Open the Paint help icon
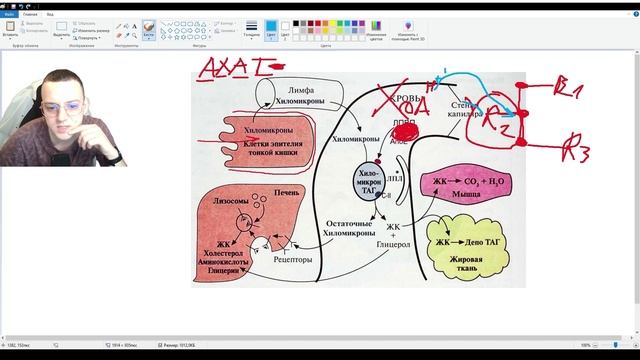This screenshot has height=360, width=640. click(636, 14)
